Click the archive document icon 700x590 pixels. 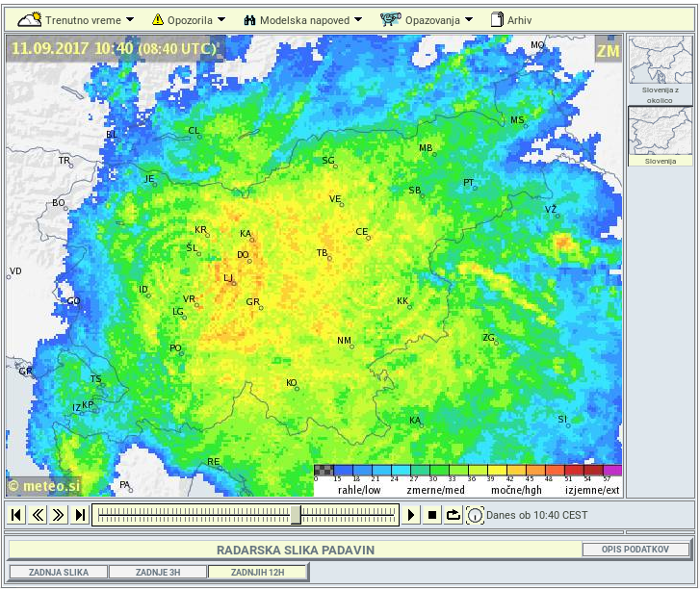pyautogui.click(x=497, y=19)
